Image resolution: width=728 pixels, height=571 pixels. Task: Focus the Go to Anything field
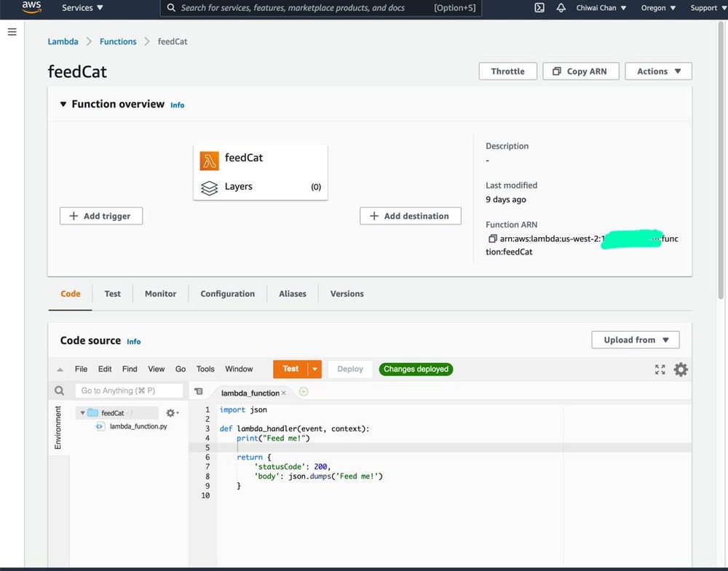click(129, 391)
